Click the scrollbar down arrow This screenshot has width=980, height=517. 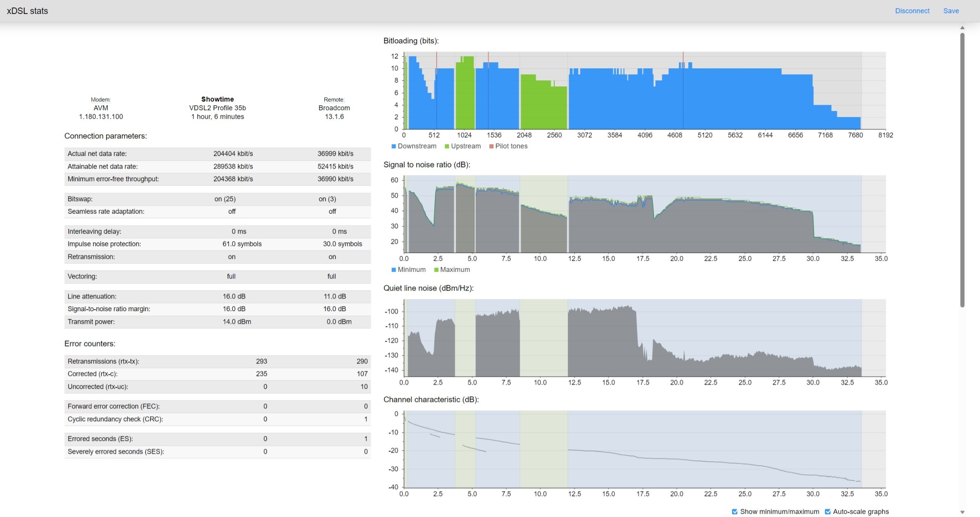(x=962, y=512)
